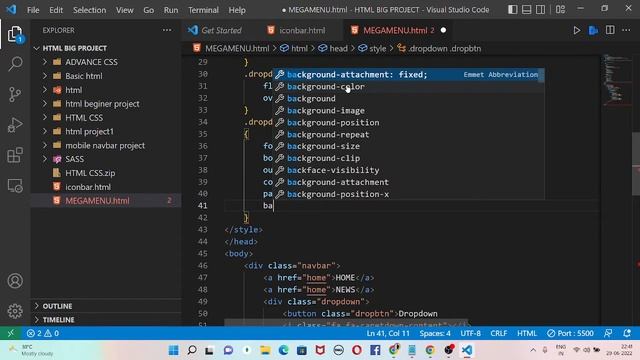Open Remote Explorer view
This screenshot has width=640, height=360.
15,186
